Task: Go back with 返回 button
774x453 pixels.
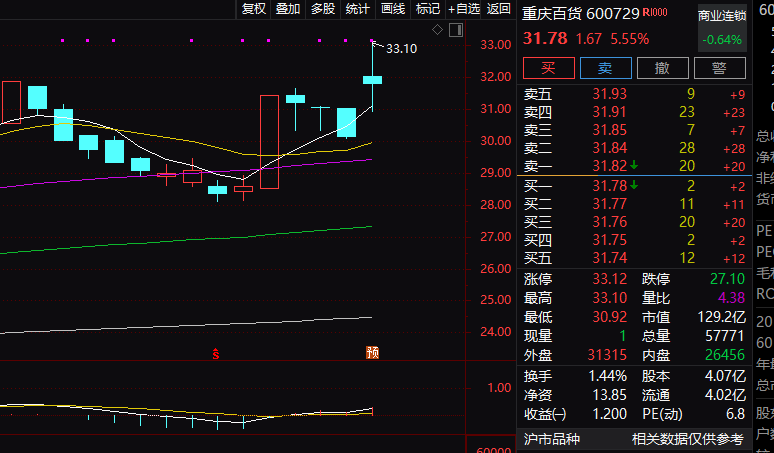Action: pyautogui.click(x=499, y=9)
